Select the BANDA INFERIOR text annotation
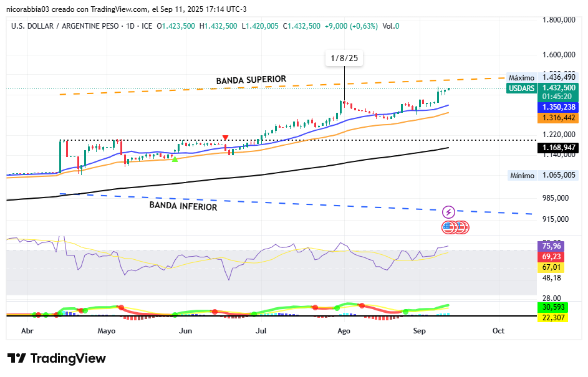This screenshot has height=377, width=588. pyautogui.click(x=183, y=206)
